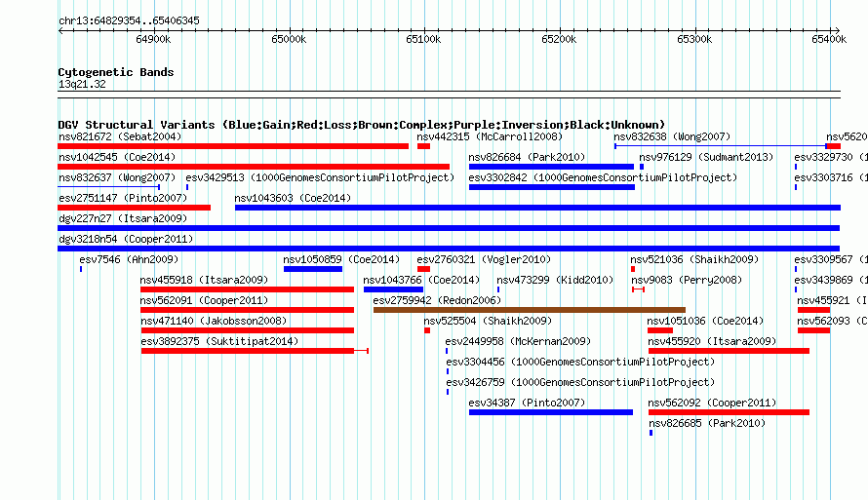Click nsv455920 (Itsara2009) label
The width and height of the screenshot is (868, 500).
point(713,341)
